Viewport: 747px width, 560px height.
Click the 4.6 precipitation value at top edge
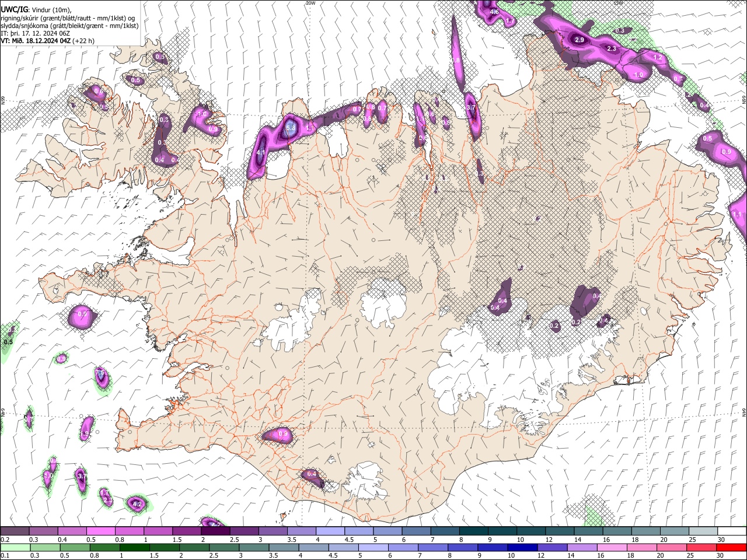pos(494,12)
